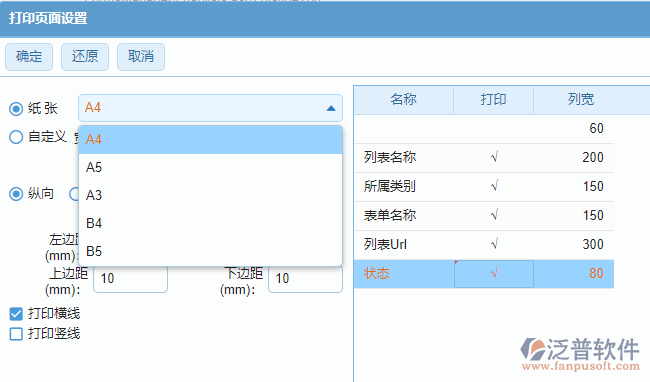Click the 上边距 top margin input field
This screenshot has height=382, width=650.
click(131, 278)
